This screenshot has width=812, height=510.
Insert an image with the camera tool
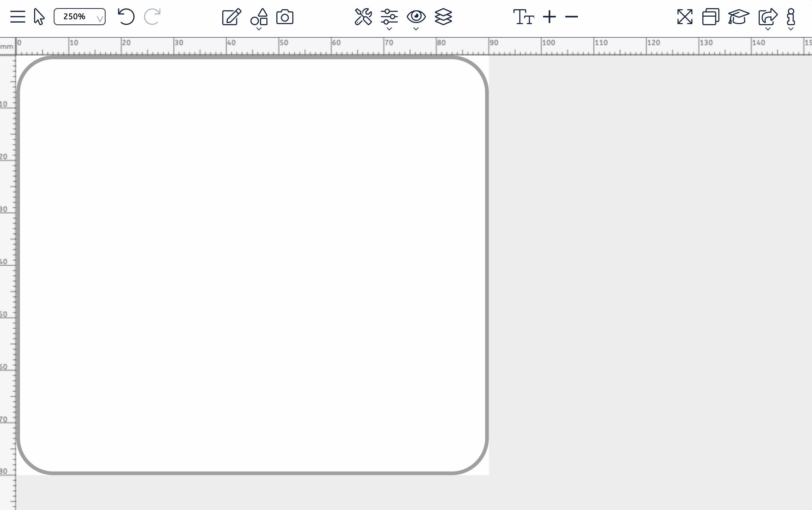pyautogui.click(x=284, y=17)
